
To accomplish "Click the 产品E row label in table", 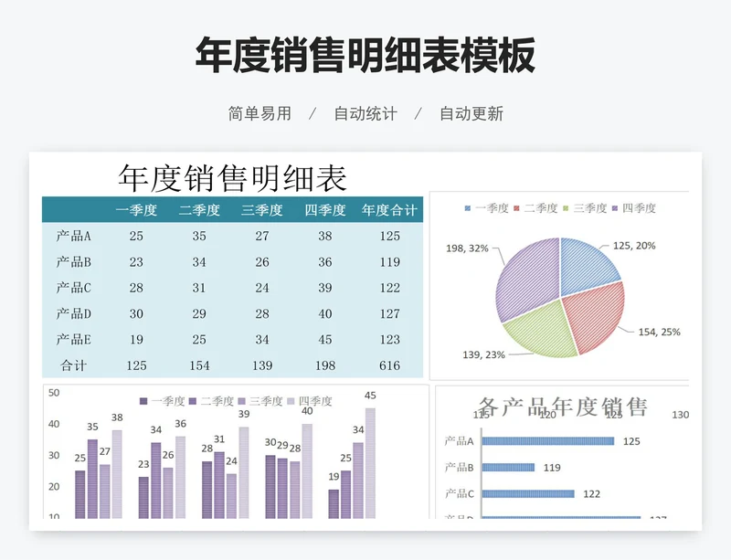I will (x=74, y=340).
